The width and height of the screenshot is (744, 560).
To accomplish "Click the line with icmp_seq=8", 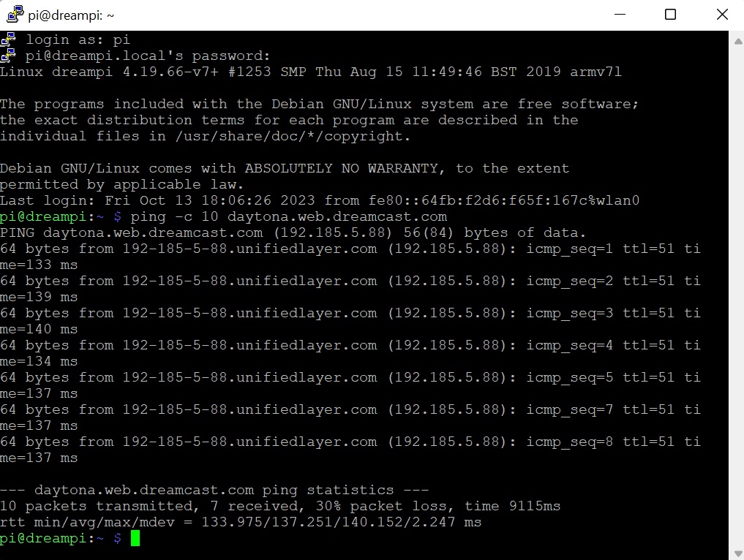I will click(x=350, y=442).
